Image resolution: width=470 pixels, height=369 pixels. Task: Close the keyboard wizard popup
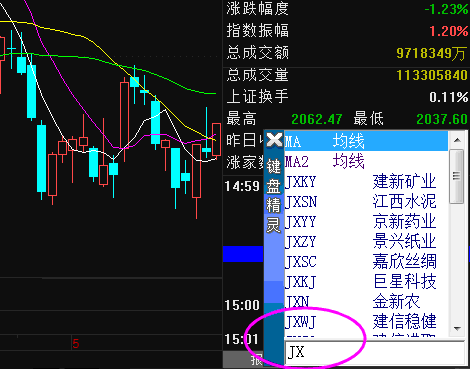coord(274,140)
